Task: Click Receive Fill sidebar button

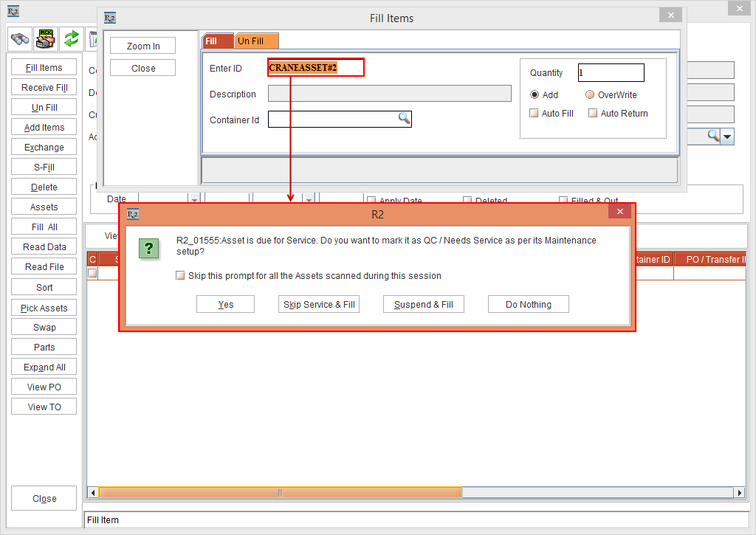Action: tap(44, 87)
